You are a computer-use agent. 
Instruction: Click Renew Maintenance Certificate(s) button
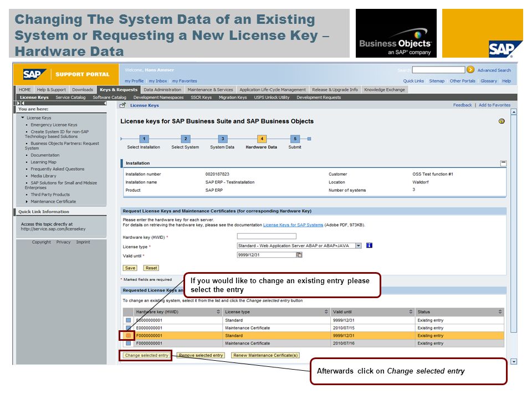pos(265,355)
